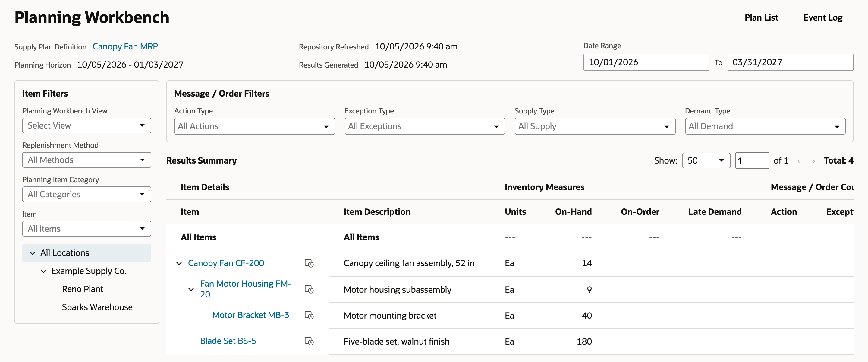Click the On-Order column header
868x362 pixels.
640,212
